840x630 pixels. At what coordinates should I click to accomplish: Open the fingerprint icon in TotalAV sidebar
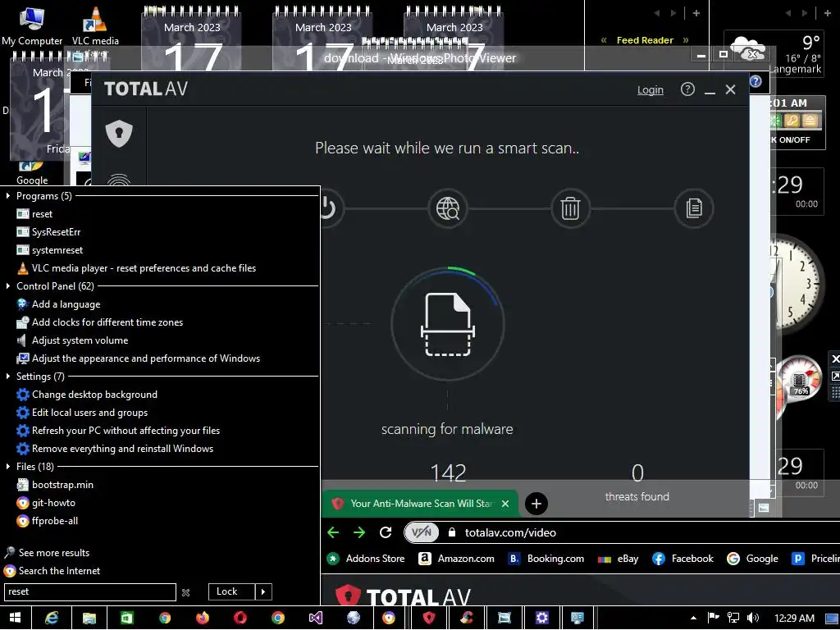click(119, 180)
